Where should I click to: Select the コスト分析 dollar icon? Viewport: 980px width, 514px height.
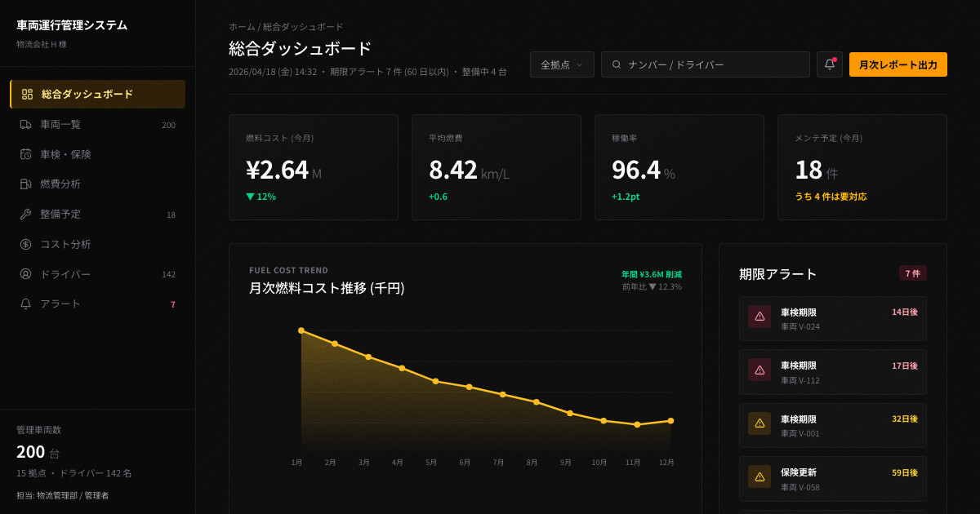click(x=27, y=243)
